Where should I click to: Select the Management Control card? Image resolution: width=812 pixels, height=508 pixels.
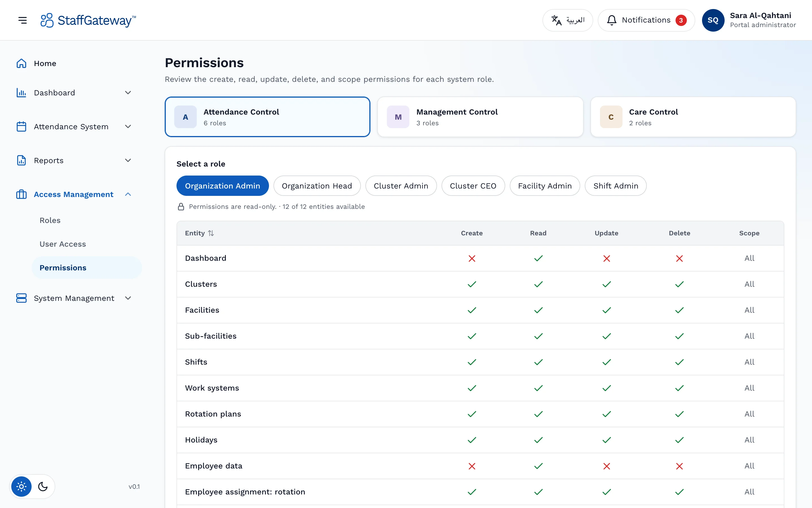click(480, 117)
